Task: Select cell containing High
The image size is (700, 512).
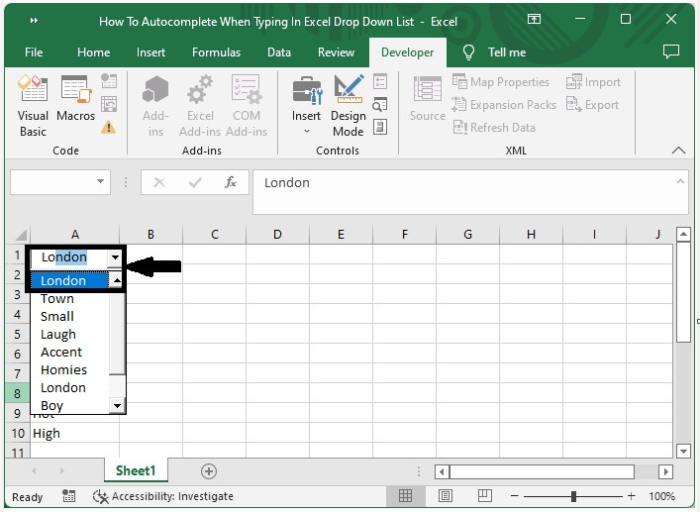Action: pyautogui.click(x=75, y=433)
